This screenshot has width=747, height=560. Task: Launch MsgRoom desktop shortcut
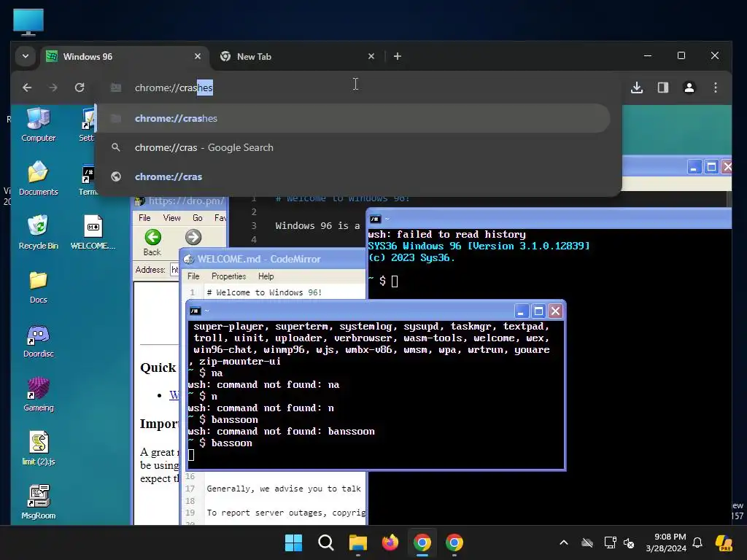[38, 502]
